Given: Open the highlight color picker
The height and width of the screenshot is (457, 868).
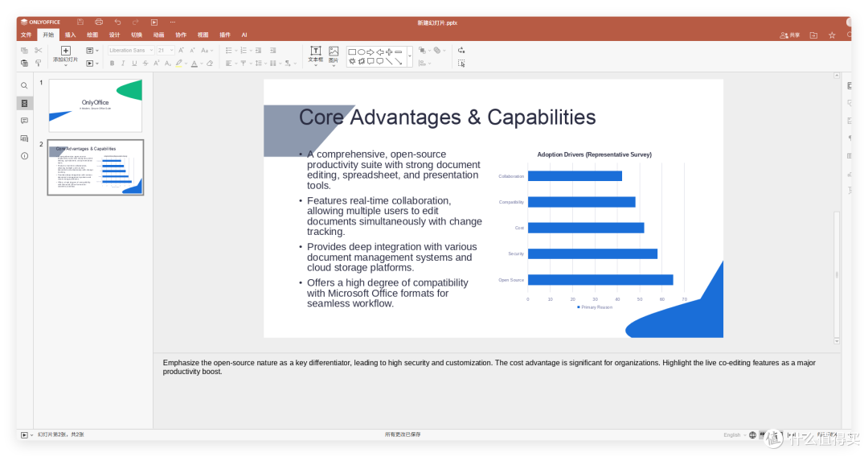Looking at the screenshot, I should pyautogui.click(x=181, y=63).
